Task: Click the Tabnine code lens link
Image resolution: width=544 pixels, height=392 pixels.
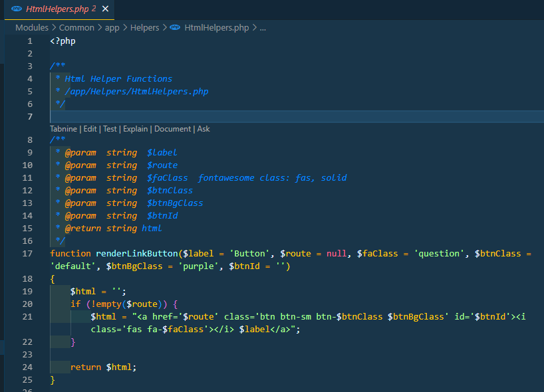Action: (63, 129)
